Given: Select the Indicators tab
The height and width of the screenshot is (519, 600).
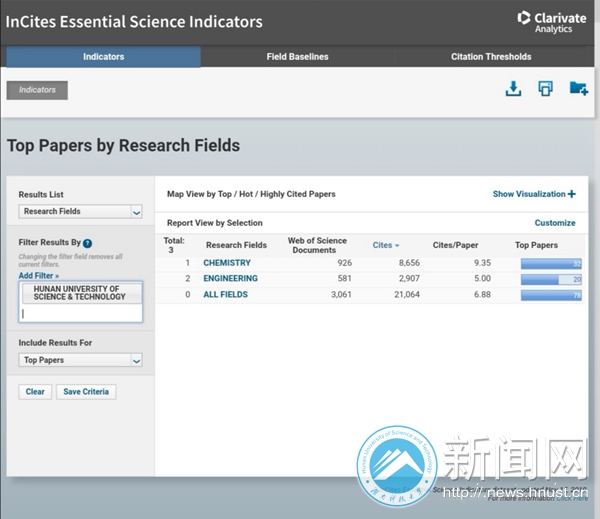Looking at the screenshot, I should point(103,57).
